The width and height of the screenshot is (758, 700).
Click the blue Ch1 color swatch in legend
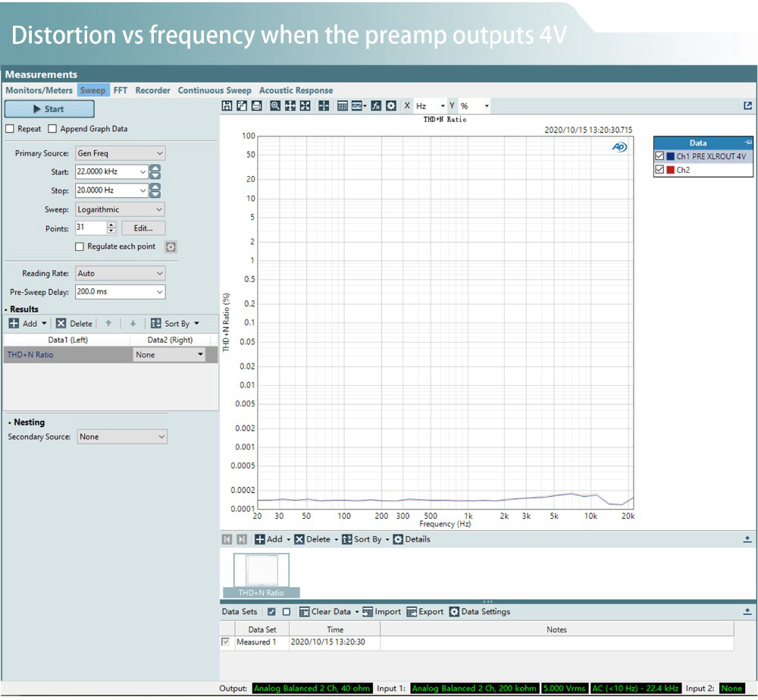(x=671, y=156)
